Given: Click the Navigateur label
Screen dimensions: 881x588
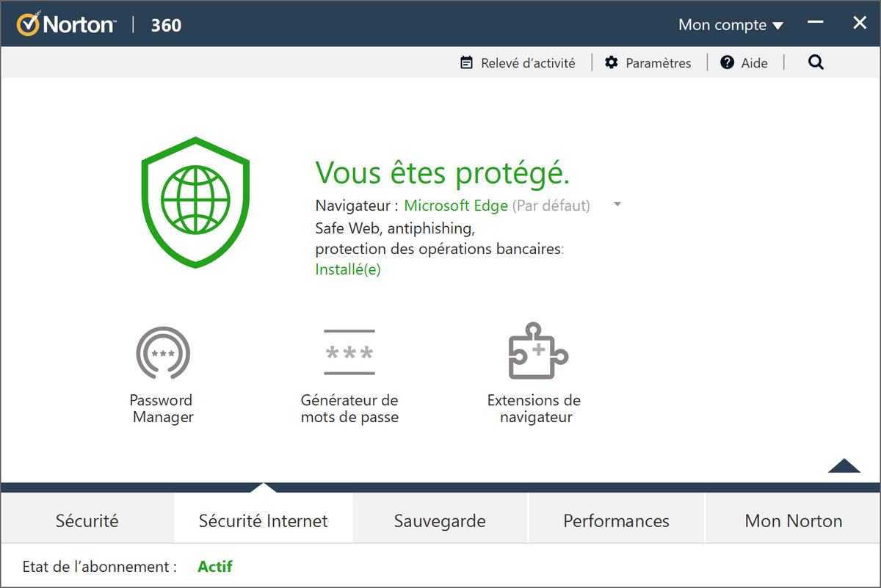Looking at the screenshot, I should (x=357, y=206).
